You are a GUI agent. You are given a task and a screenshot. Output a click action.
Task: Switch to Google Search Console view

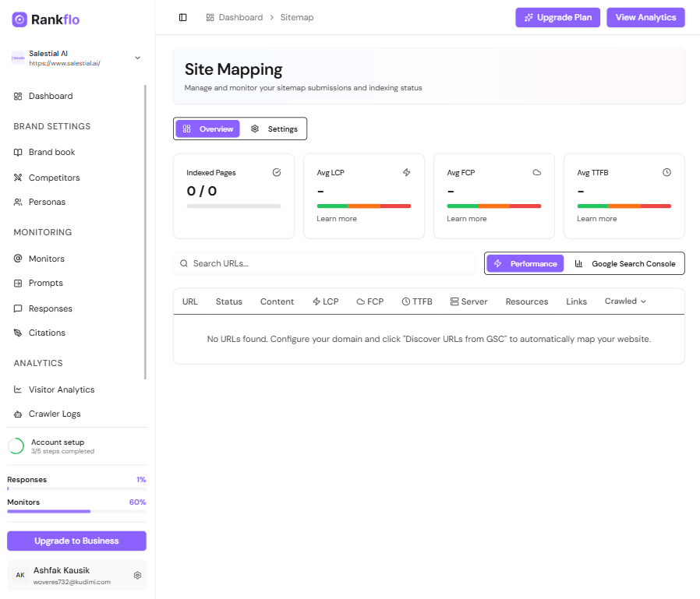[x=625, y=263]
